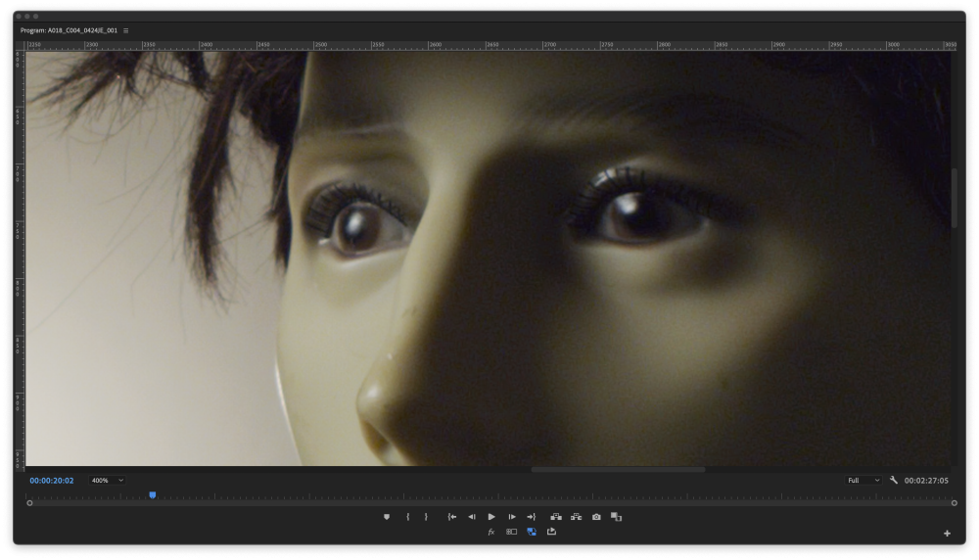Click the Mark In bracket icon
The height and width of the screenshot is (560, 979).
click(407, 517)
